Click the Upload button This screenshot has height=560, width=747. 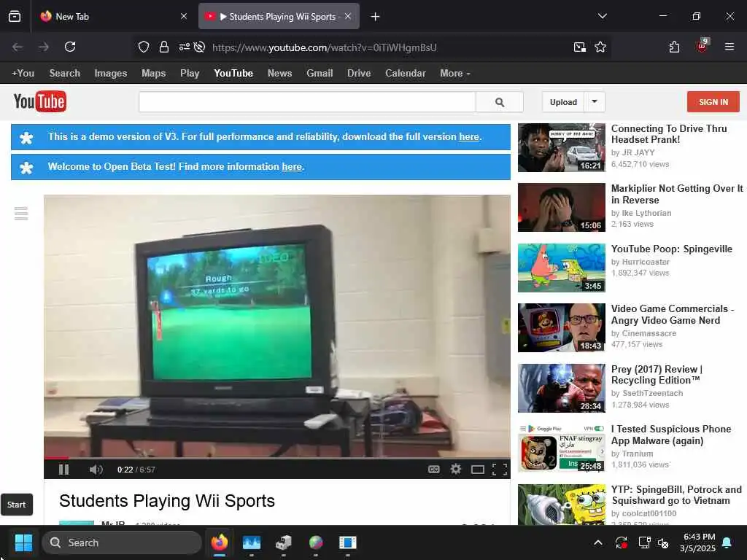563,102
